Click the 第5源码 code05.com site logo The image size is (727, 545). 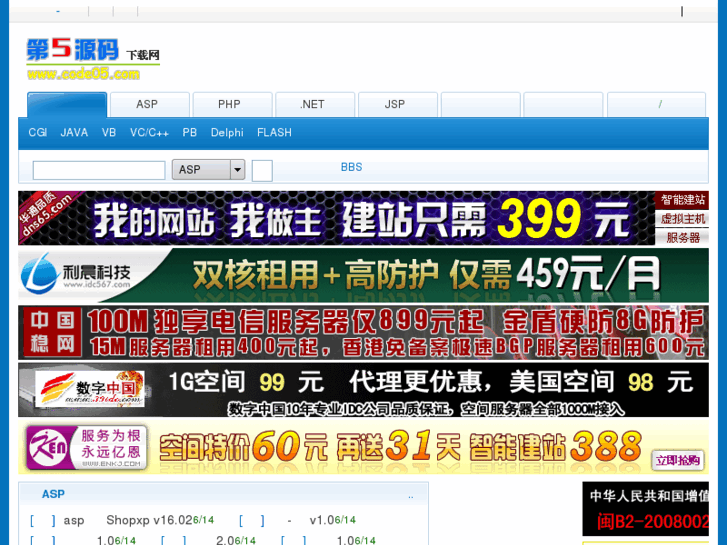point(93,59)
